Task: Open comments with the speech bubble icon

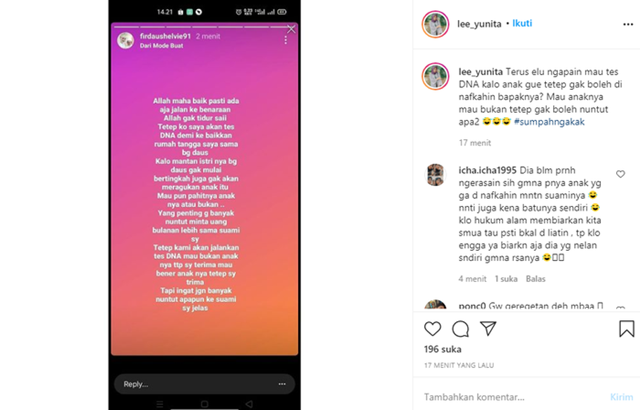Action: click(x=460, y=329)
